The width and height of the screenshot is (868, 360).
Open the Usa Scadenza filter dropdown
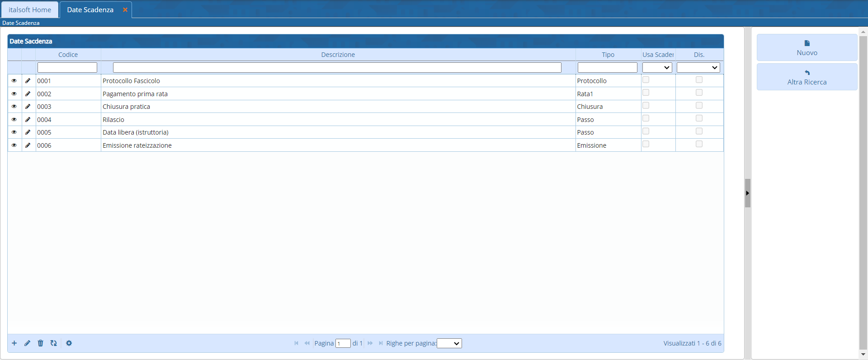pyautogui.click(x=657, y=68)
